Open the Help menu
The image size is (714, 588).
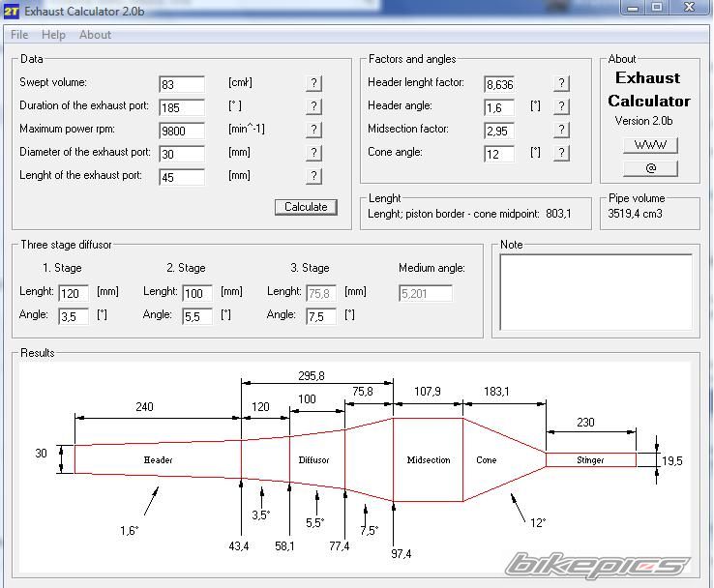54,35
